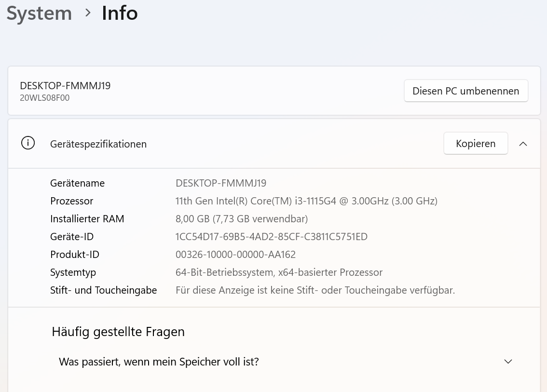The height and width of the screenshot is (392, 547).
Task: Click the installed RAM value 8,00 GB
Action: 241,219
